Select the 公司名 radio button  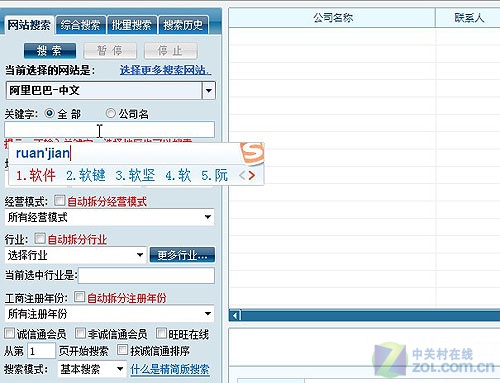coord(110,113)
